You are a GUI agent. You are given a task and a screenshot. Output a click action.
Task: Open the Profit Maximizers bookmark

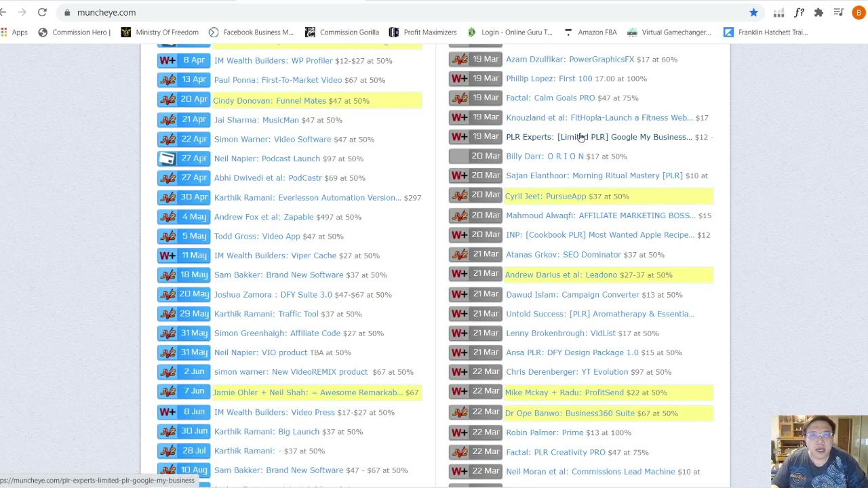pos(423,32)
